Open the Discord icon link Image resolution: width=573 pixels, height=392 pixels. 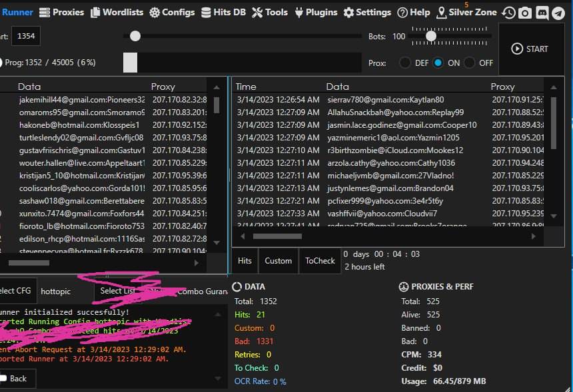point(542,13)
